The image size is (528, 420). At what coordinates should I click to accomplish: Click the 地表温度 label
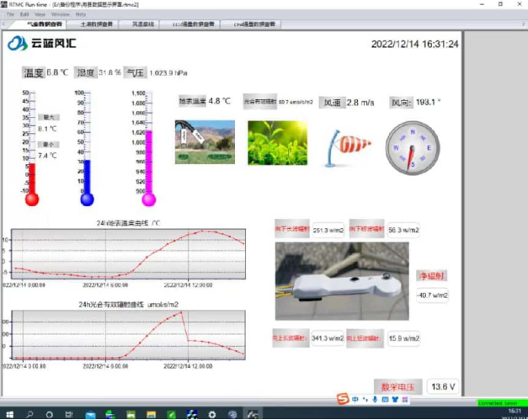pyautogui.click(x=192, y=101)
